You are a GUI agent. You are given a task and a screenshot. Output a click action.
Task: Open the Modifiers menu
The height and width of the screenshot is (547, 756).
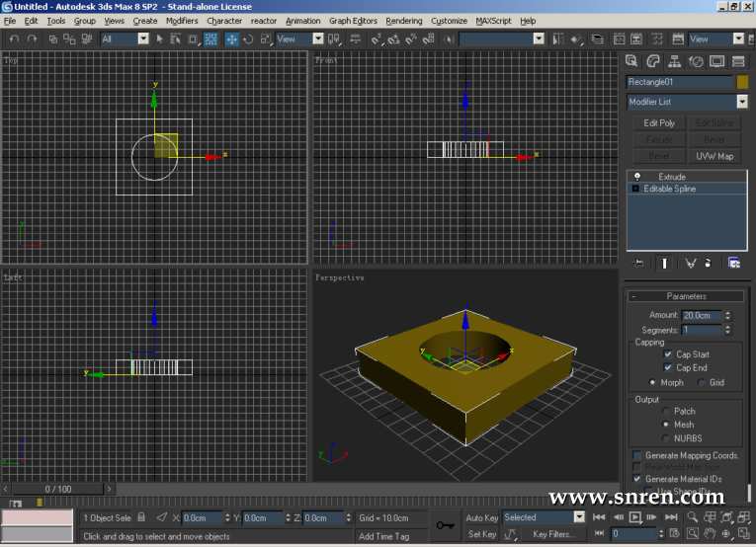click(x=182, y=21)
